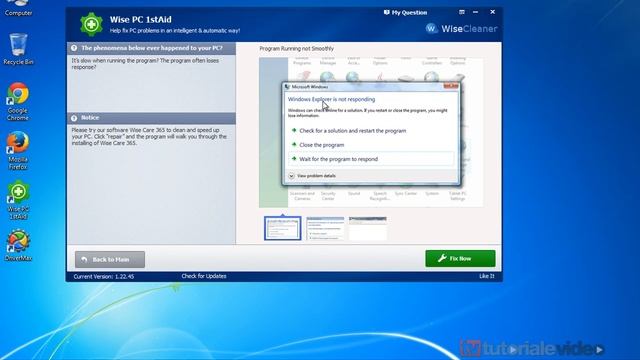Click the info icon beside Notice heading
This screenshot has width=640, height=360.
tap(74, 118)
